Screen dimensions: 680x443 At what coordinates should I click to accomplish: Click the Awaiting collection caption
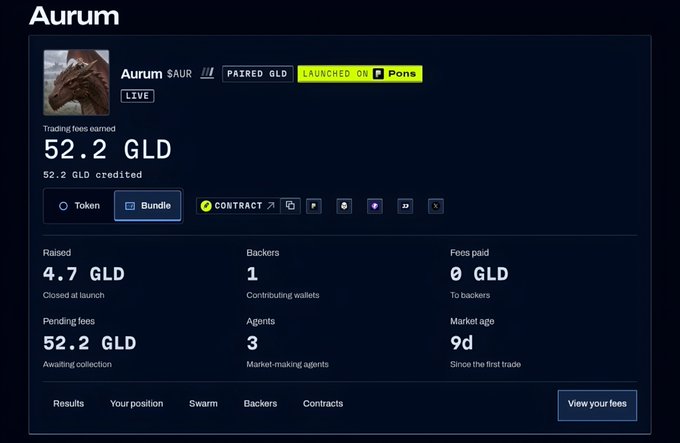click(77, 365)
